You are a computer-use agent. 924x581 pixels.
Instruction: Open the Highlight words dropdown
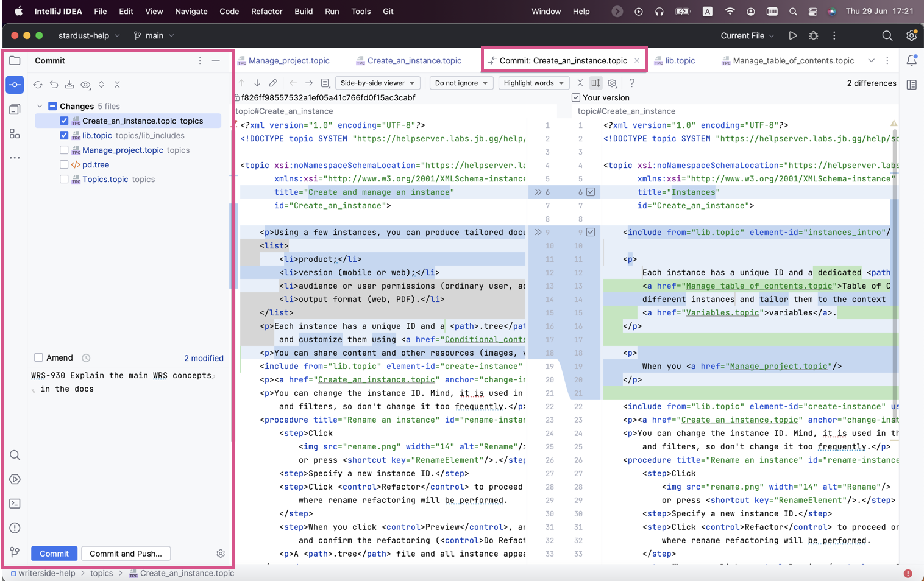pos(533,83)
